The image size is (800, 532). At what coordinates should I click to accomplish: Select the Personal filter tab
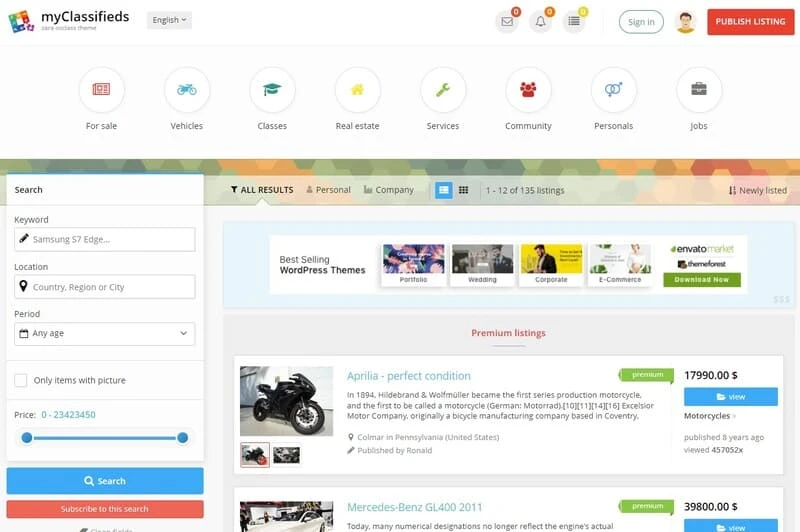point(328,190)
